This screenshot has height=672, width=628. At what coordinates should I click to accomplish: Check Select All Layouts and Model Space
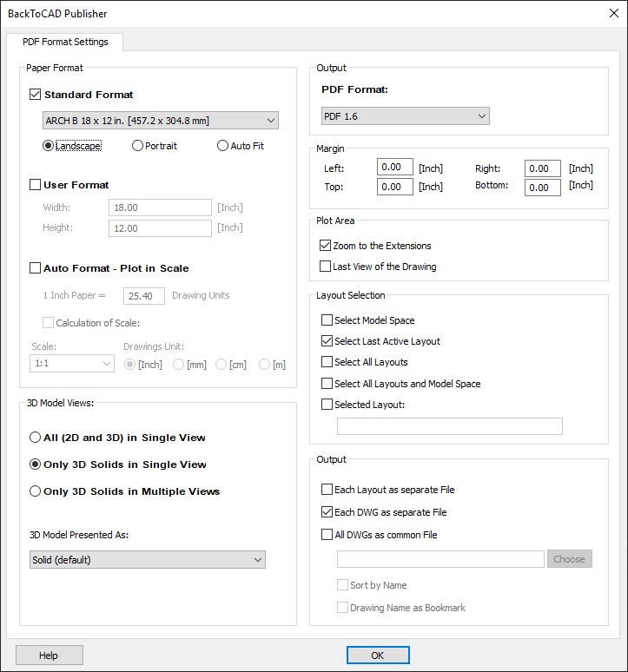(x=327, y=383)
